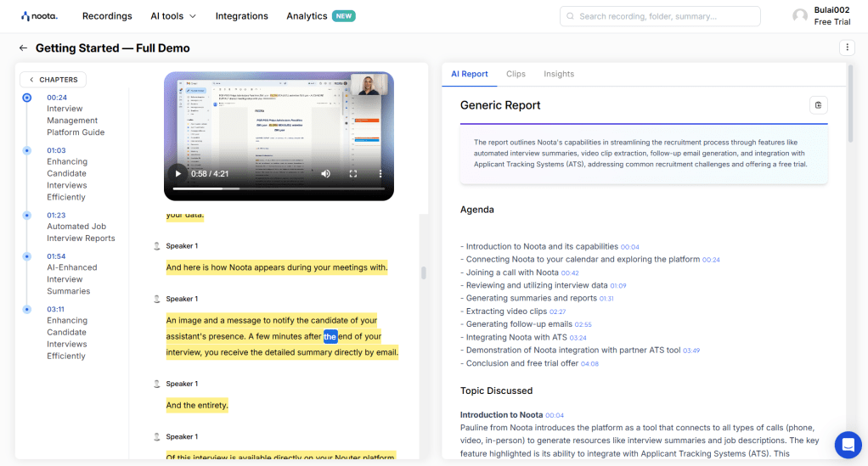Screen dimensions: 868x466
Task: Open Analytics from the top navigation
Action: [307, 16]
